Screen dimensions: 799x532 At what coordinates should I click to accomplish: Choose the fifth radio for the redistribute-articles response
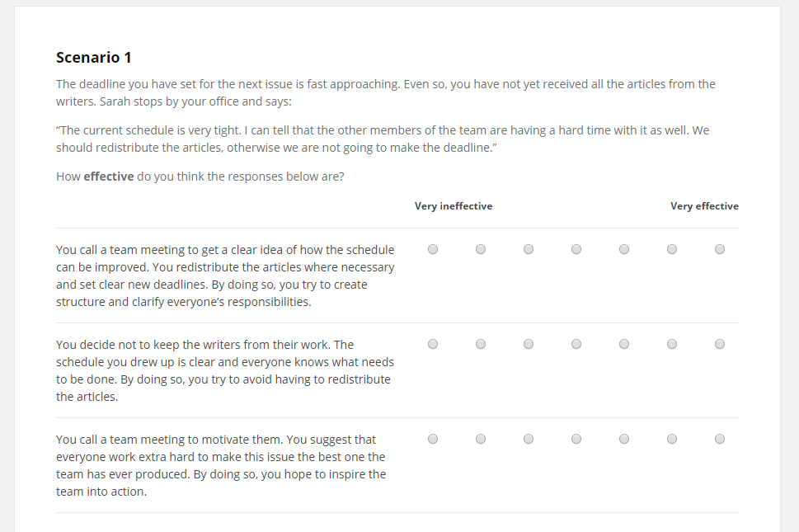[x=624, y=249]
